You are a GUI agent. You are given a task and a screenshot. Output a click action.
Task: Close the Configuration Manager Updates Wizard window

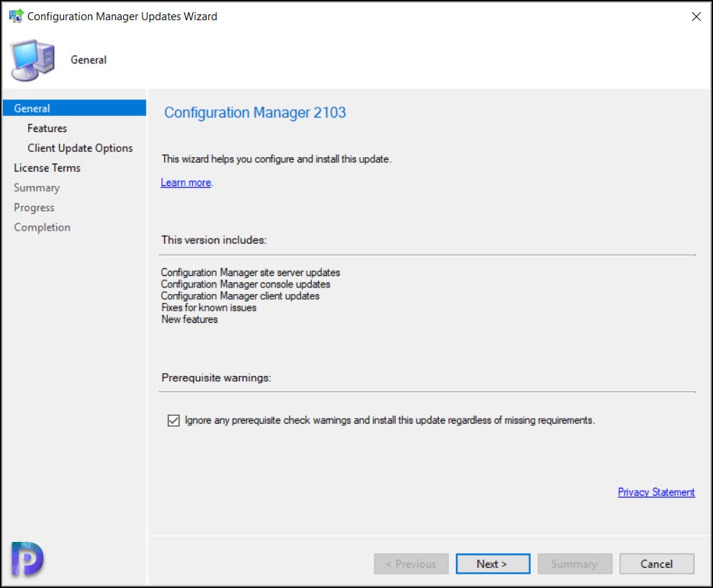pos(696,17)
